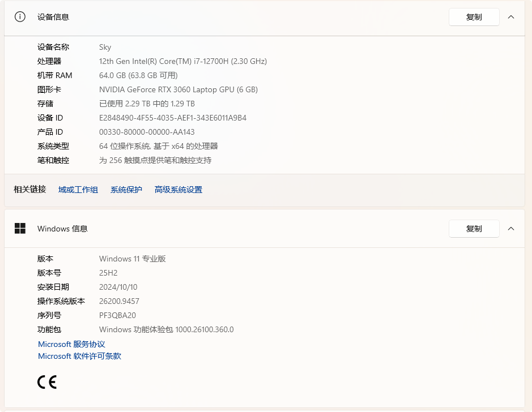This screenshot has width=532, height=412.
Task: Click the 功能包 label
Action: [49, 330]
